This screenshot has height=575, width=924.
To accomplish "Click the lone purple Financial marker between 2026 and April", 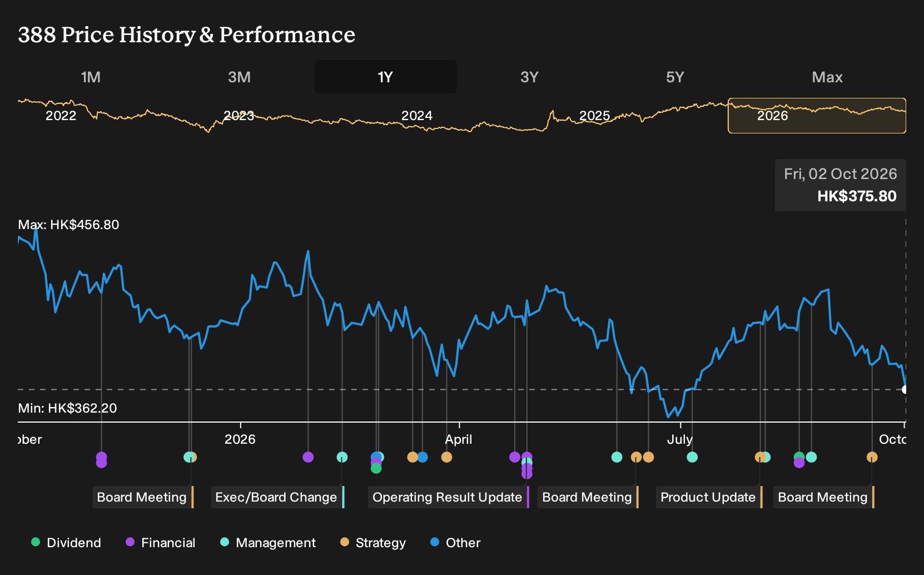I will (x=308, y=457).
